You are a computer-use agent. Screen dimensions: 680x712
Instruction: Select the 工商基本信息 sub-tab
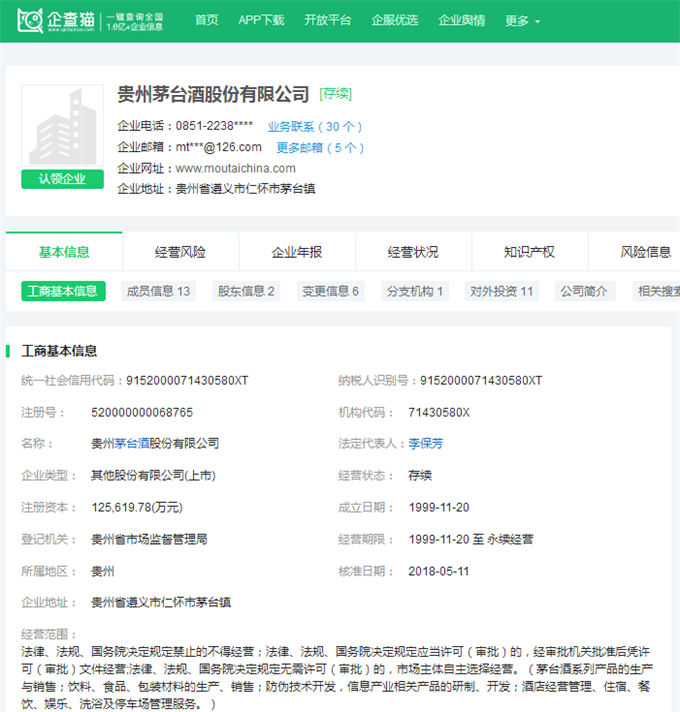click(x=64, y=291)
